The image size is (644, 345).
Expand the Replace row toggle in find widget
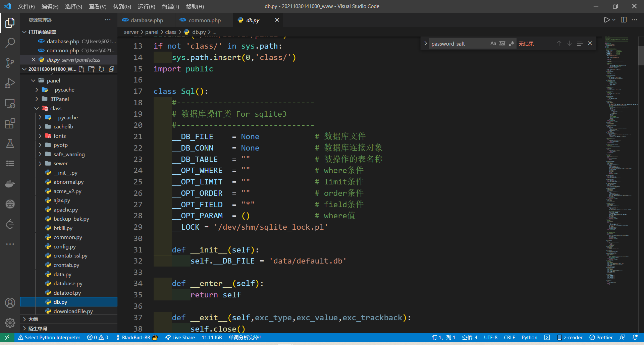click(425, 44)
